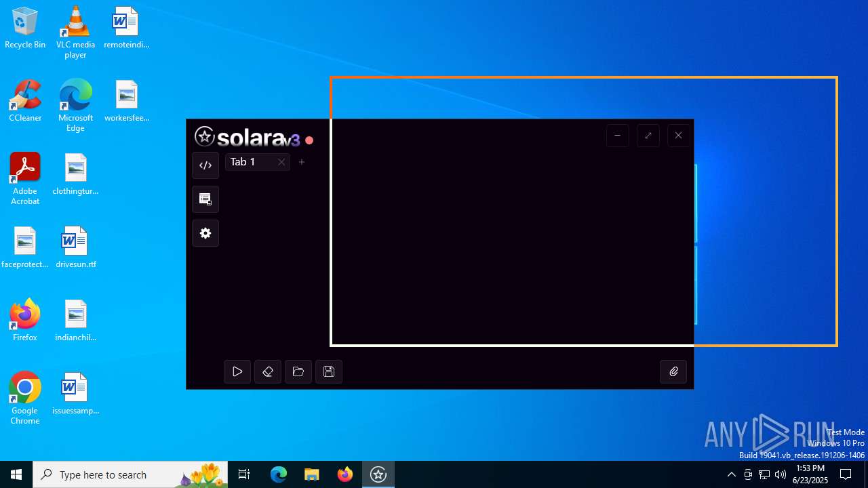Image resolution: width=868 pixels, height=488 pixels.
Task: Clear editor with the eraser button
Action: (x=268, y=371)
